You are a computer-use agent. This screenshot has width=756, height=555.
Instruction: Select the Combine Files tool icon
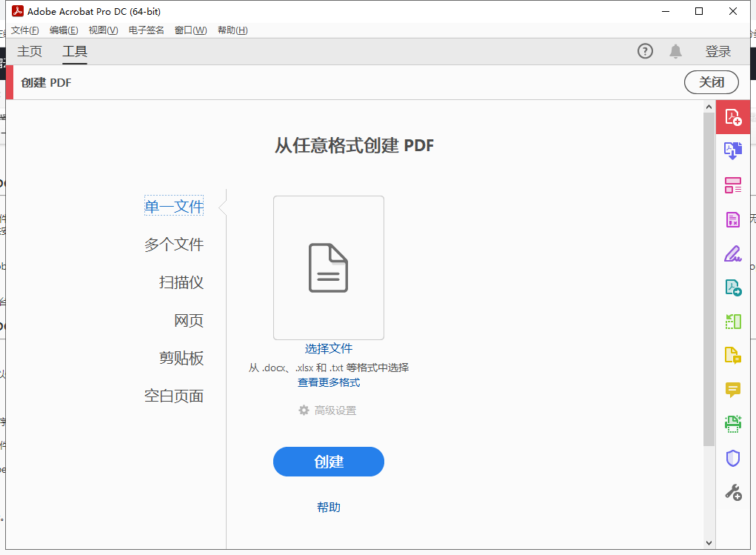click(732, 150)
